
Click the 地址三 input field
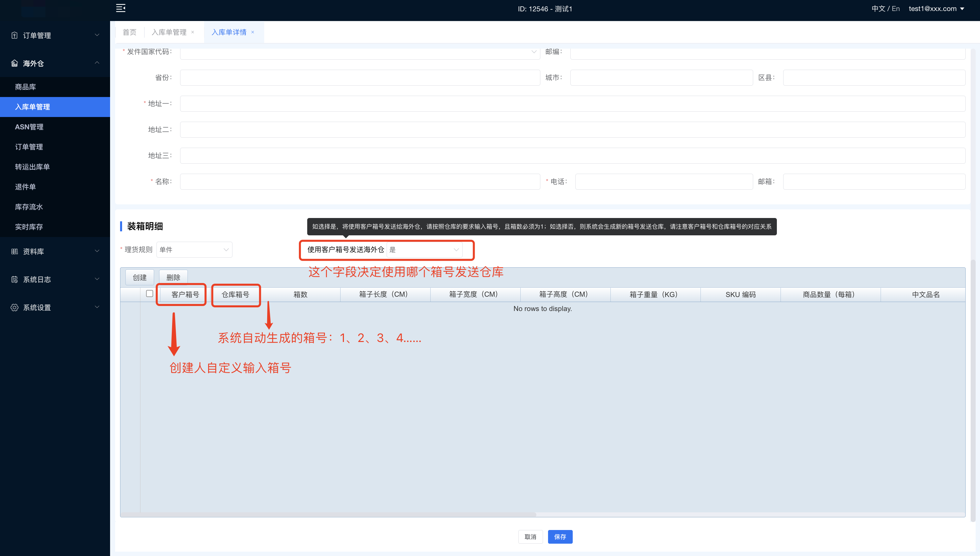572,155
